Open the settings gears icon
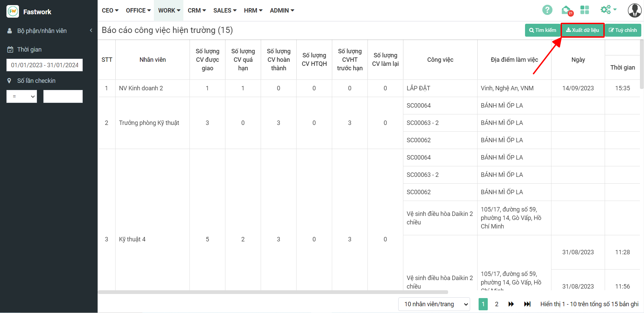This screenshot has height=313, width=644. click(606, 10)
